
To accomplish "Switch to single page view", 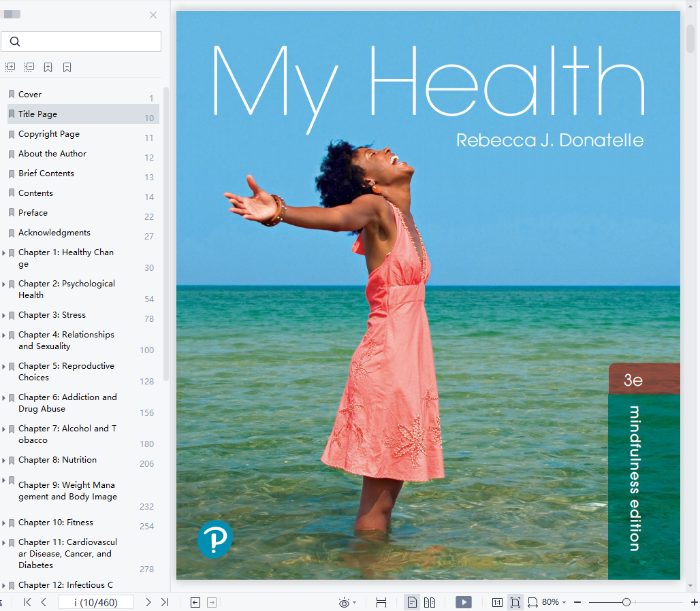I will tap(412, 603).
